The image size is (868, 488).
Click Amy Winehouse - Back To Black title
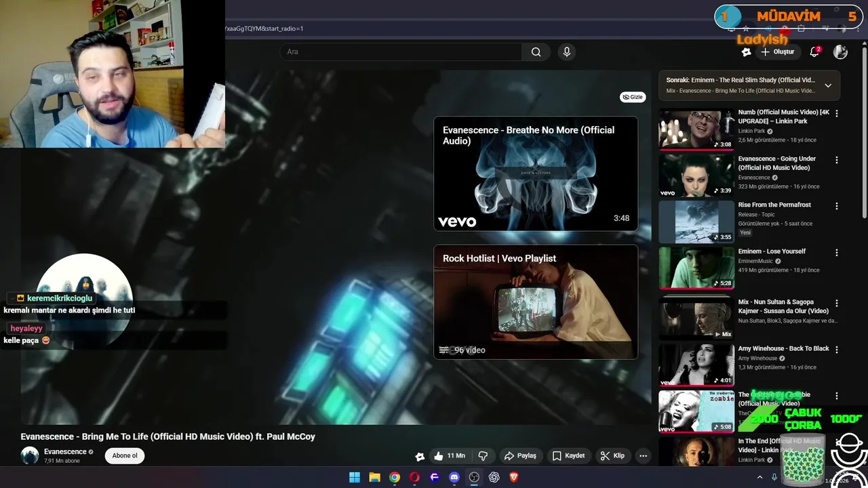tap(783, 348)
